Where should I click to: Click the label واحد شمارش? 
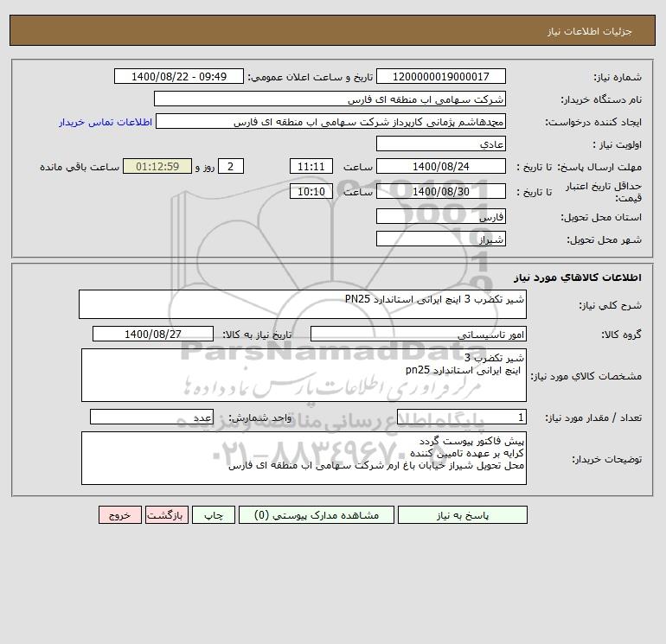coord(260,418)
